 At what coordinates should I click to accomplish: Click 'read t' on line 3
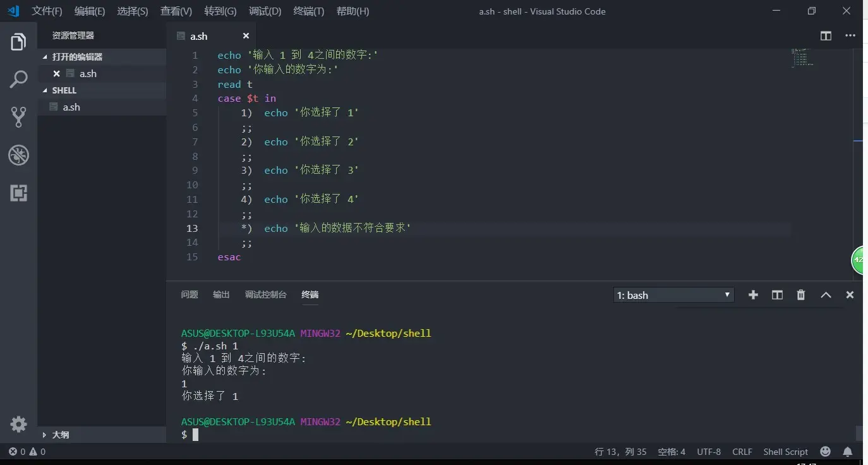tap(235, 84)
